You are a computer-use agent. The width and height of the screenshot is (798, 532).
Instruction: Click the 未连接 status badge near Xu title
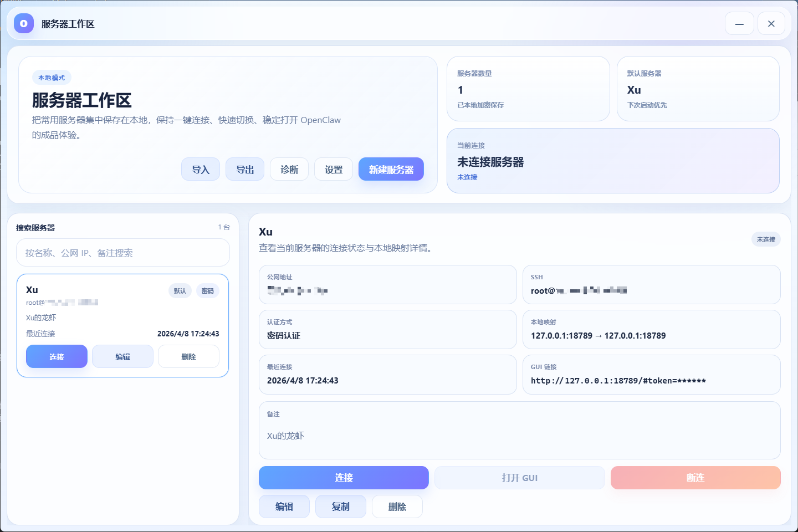coord(766,239)
